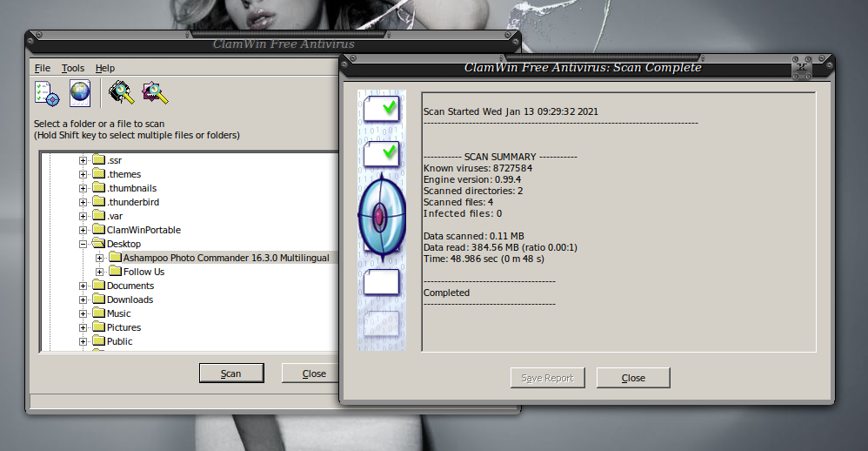Expand the .var folder node
Viewport: 868px width, 451px height.
pos(83,216)
